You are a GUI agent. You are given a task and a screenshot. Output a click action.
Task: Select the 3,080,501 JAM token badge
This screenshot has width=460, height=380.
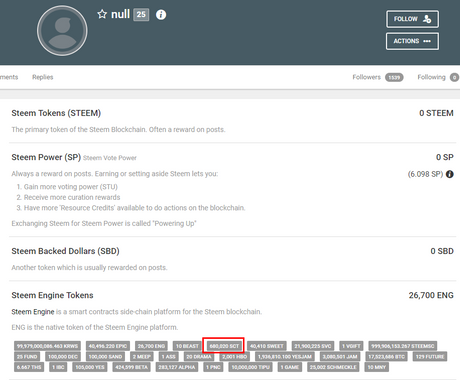[340, 357]
